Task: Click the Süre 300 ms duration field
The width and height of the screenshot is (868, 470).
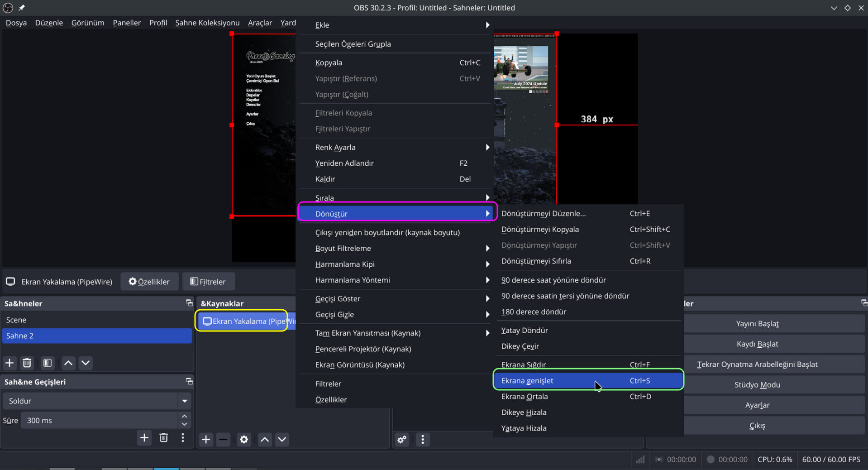Action: [100, 420]
